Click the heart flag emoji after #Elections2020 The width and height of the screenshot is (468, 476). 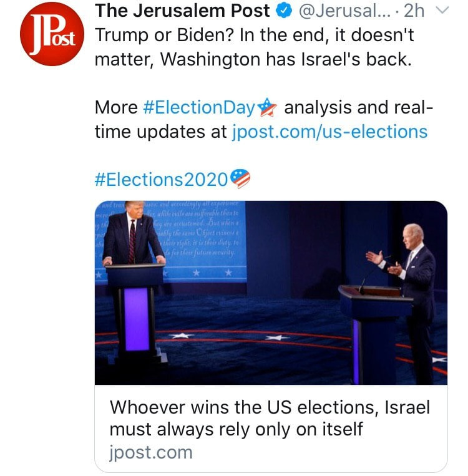pos(240,179)
